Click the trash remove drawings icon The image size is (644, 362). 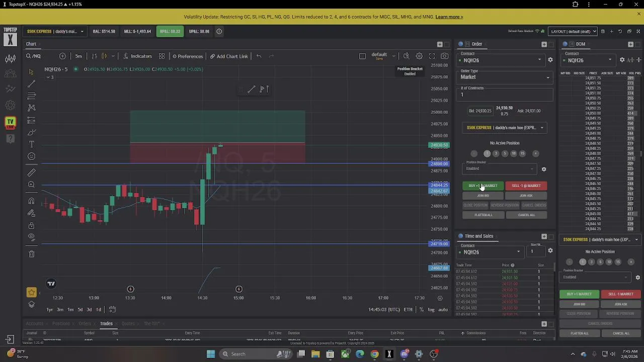[x=31, y=254]
